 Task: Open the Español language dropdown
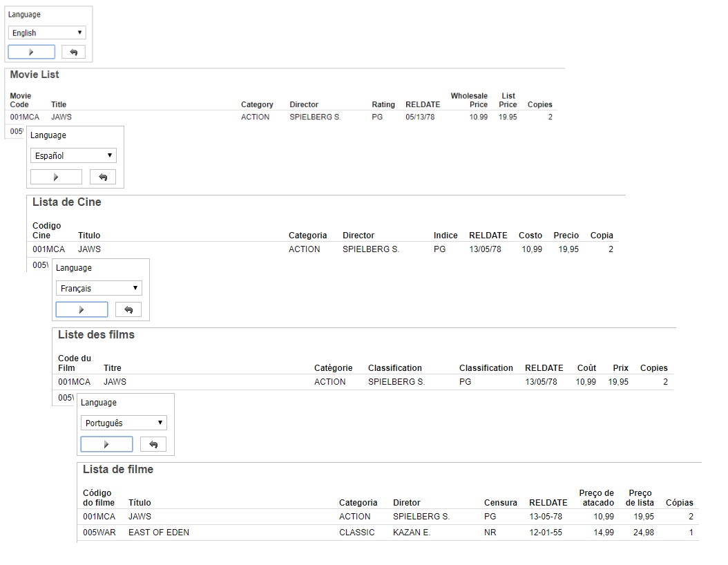coord(73,155)
